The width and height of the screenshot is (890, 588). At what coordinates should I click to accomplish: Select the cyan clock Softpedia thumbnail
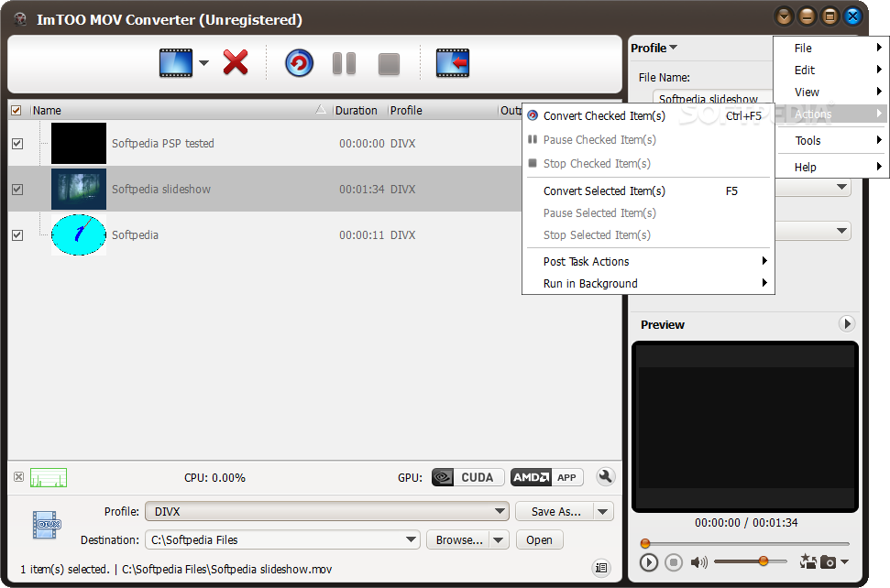click(78, 234)
